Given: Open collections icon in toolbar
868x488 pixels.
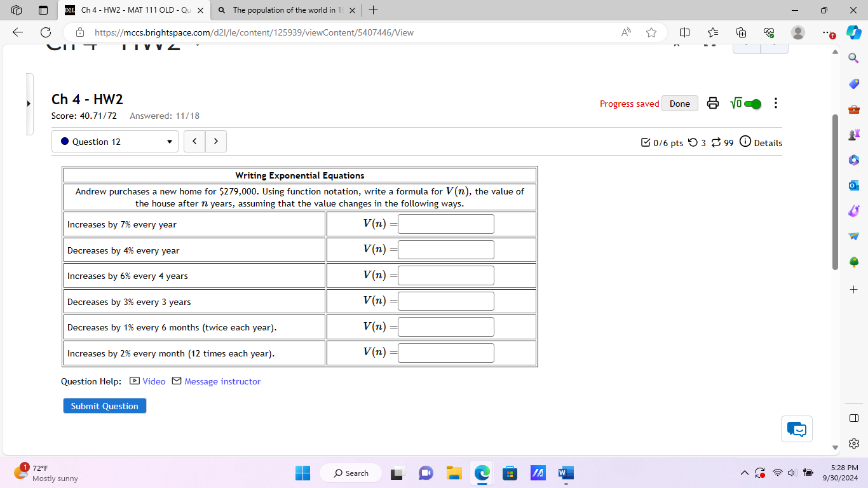Looking at the screenshot, I should click(741, 32).
